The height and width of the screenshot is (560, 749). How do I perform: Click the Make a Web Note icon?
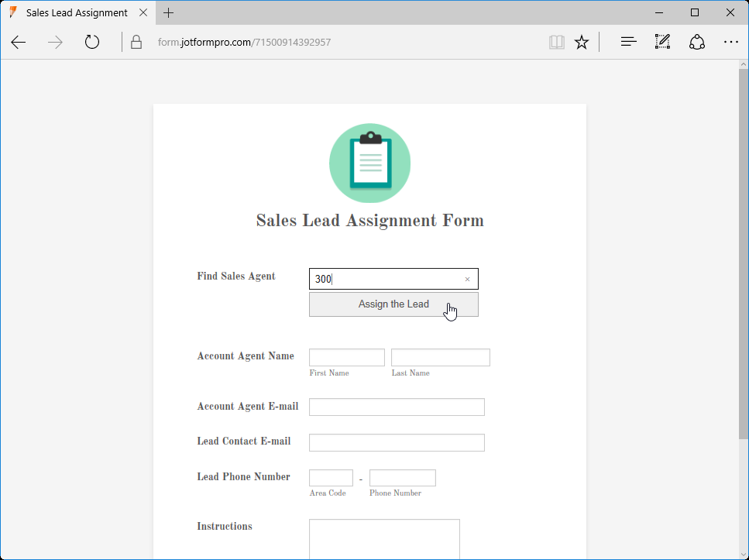tap(662, 42)
